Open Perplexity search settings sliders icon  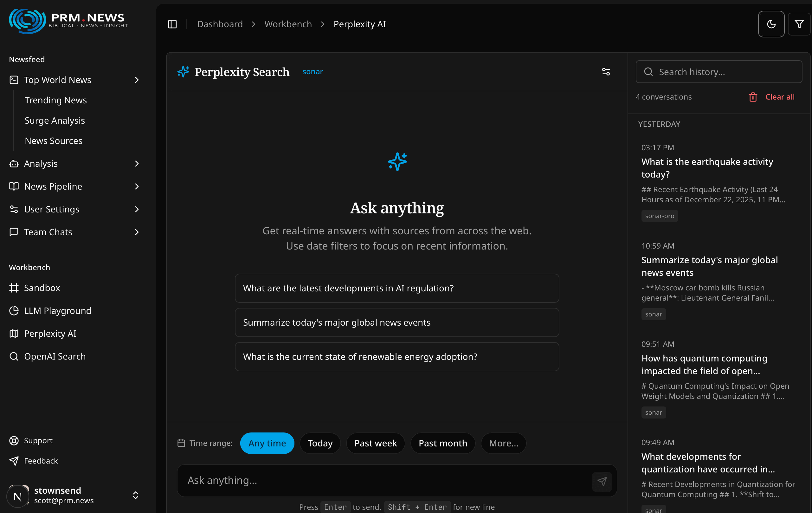[x=606, y=72]
